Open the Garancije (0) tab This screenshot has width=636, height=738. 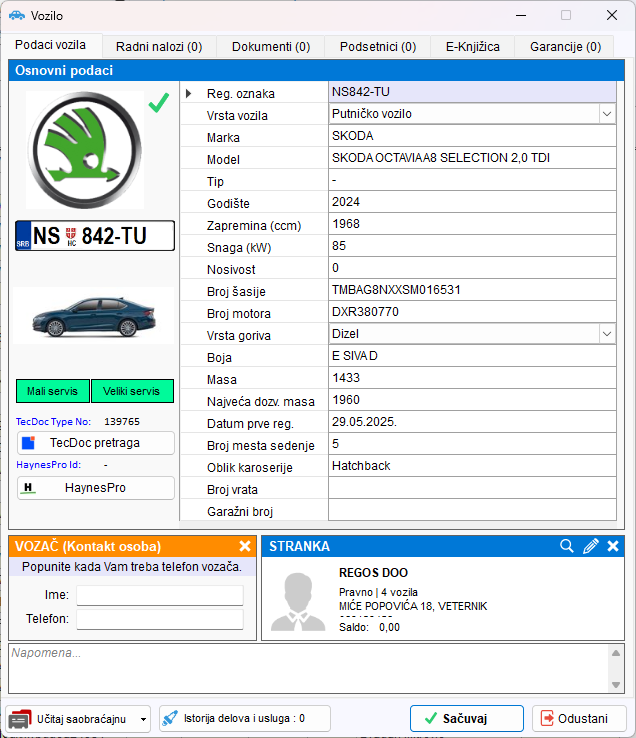(x=565, y=47)
